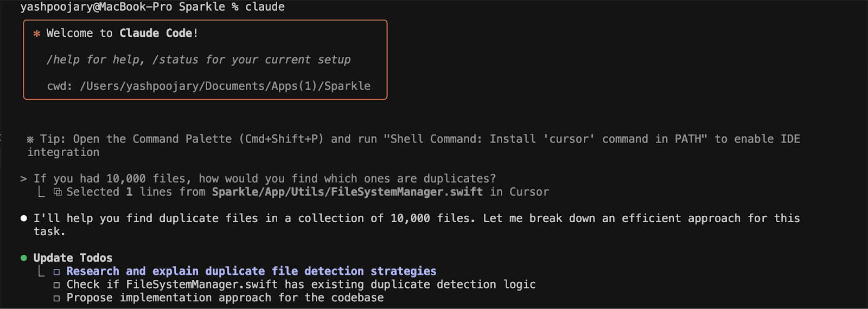Click the '>' prompt symbol before the question
Screen dimensions: 868x309
23,179
